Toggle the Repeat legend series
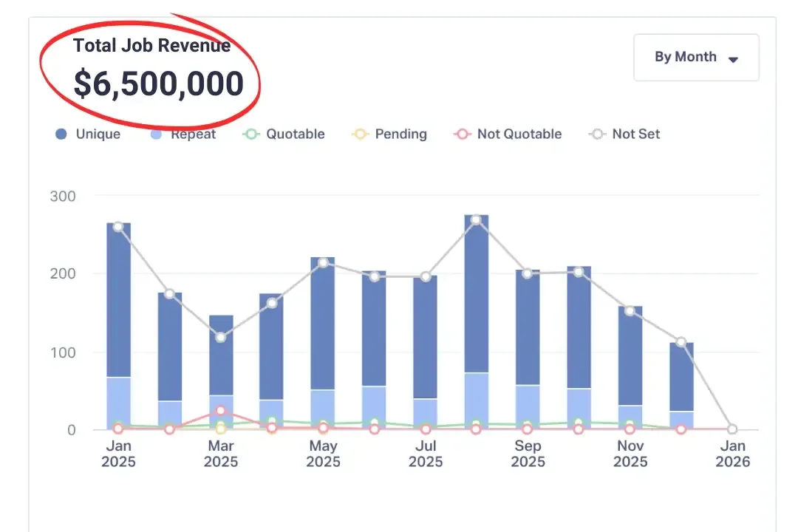This screenshot has width=798, height=532. (x=183, y=134)
